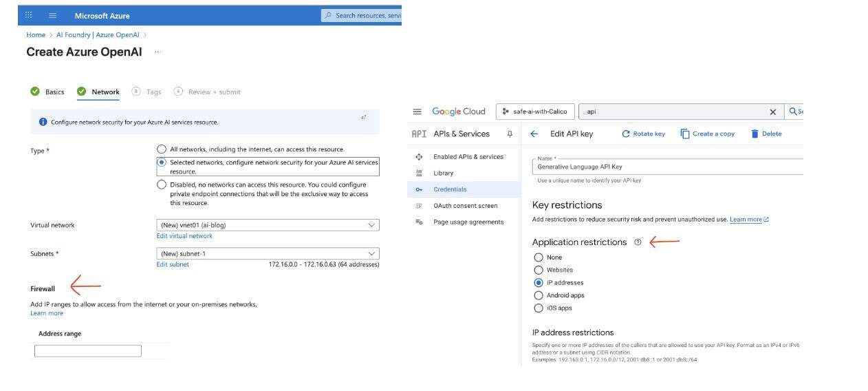Switch to the Basics step tab

(54, 92)
